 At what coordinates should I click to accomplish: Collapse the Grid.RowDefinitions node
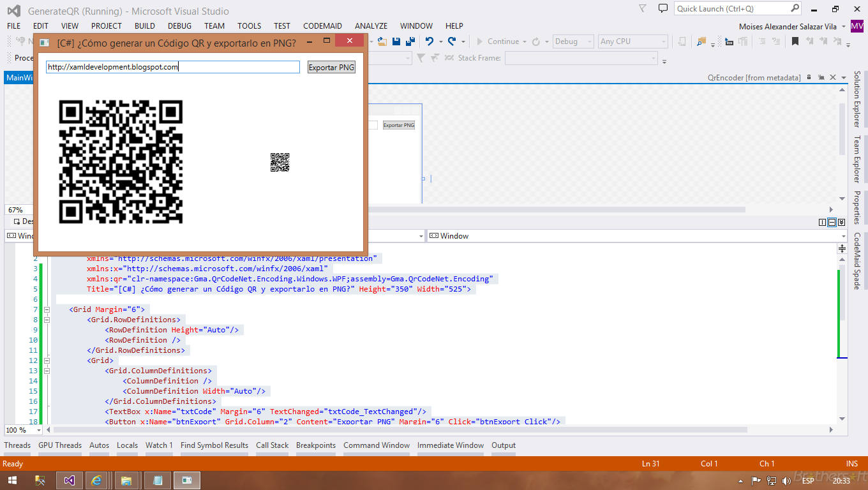47,320
